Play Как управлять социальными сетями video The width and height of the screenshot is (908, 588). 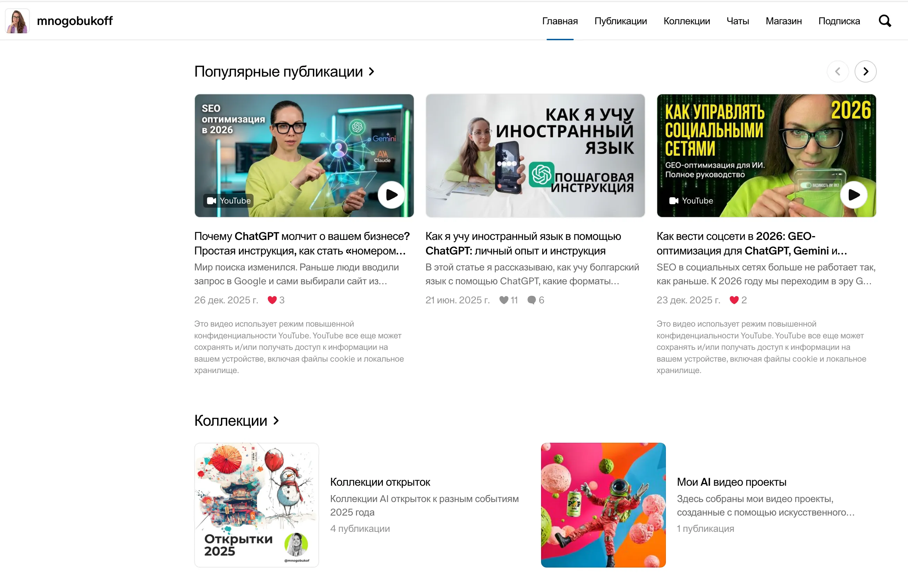click(854, 195)
